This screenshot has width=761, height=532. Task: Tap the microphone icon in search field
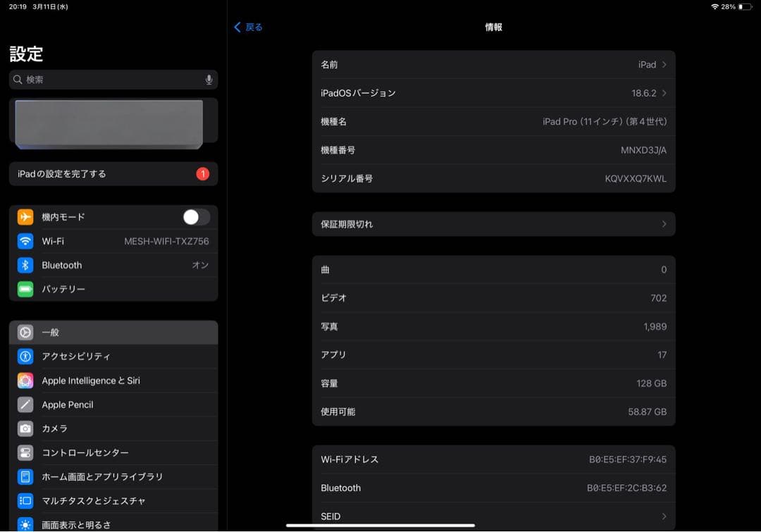[209, 80]
